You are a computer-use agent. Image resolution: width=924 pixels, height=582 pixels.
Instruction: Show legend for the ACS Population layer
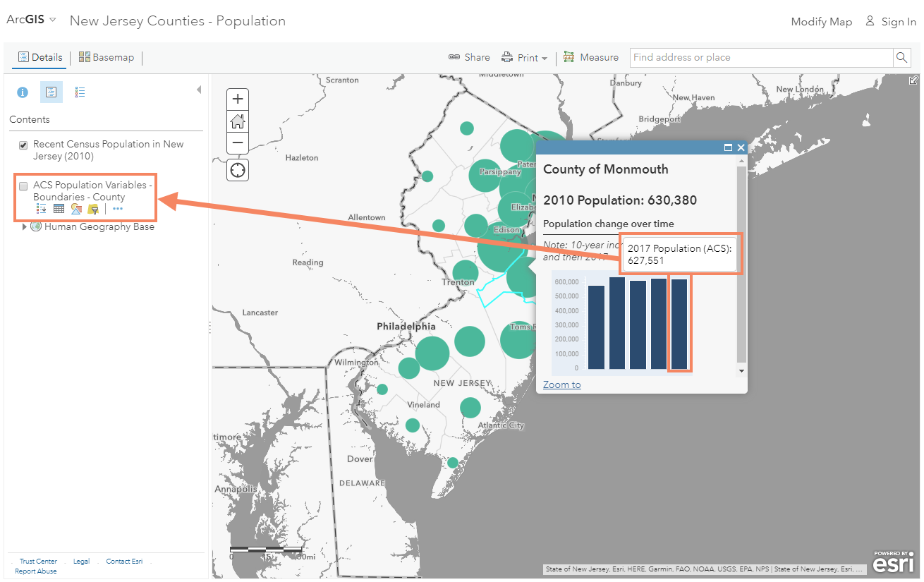tap(41, 209)
